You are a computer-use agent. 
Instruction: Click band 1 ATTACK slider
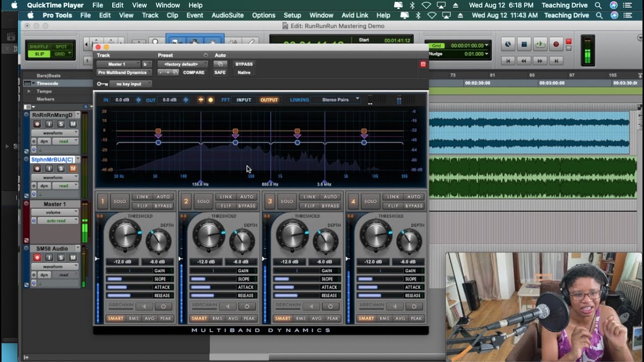(x=140, y=287)
